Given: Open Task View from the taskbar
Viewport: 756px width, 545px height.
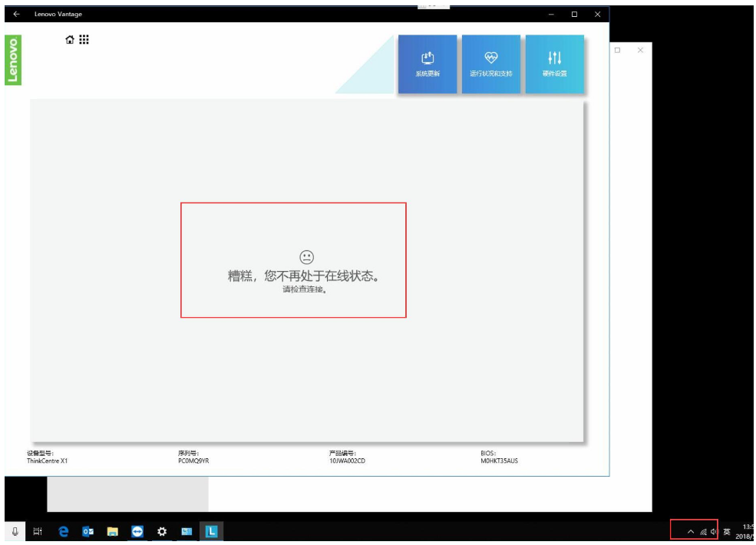Looking at the screenshot, I should click(x=38, y=531).
